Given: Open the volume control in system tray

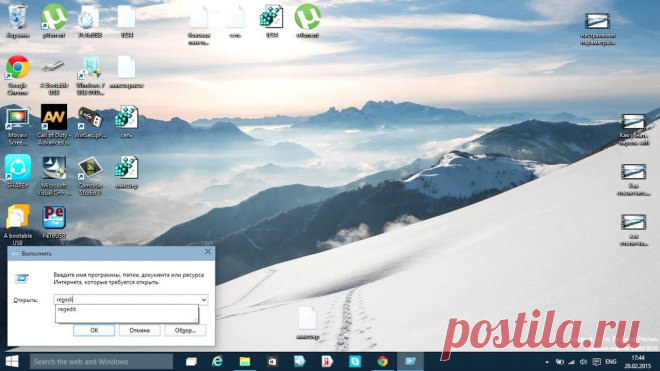Looking at the screenshot, I should pos(583,362).
